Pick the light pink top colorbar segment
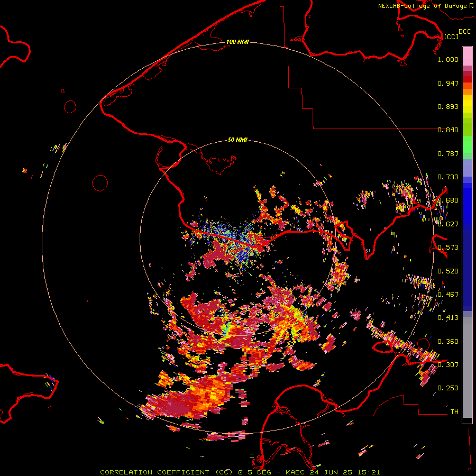The height and width of the screenshot is (476, 476). click(467, 56)
